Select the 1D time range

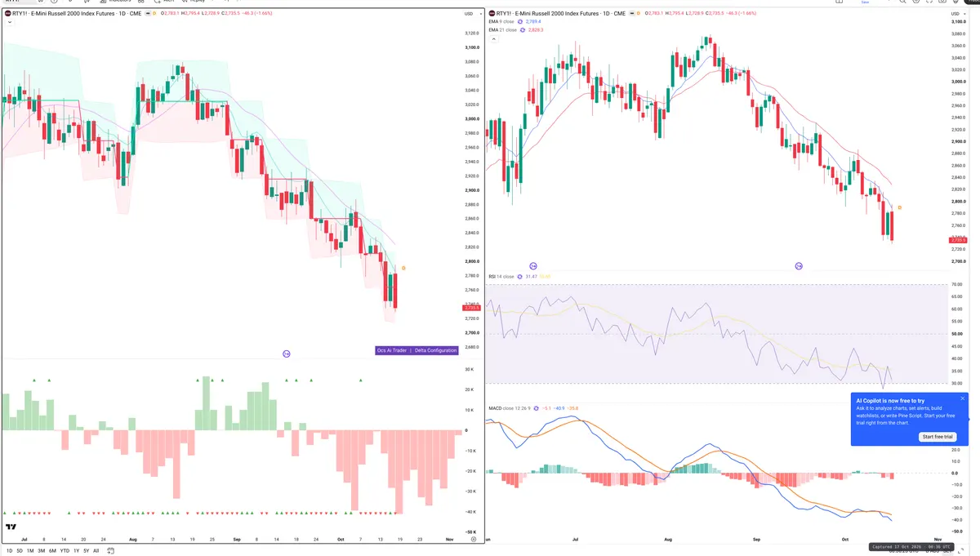click(10, 550)
